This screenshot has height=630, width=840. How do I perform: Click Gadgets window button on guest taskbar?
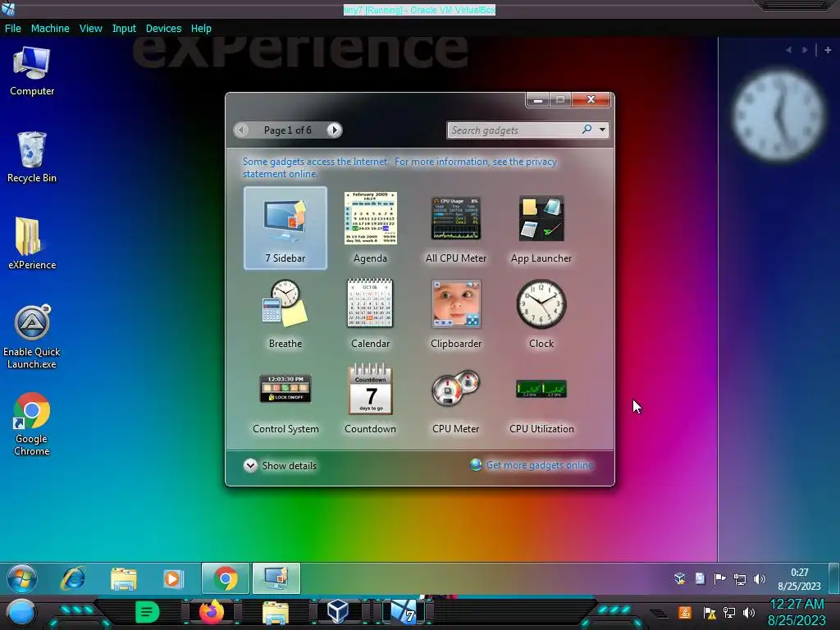[276, 578]
